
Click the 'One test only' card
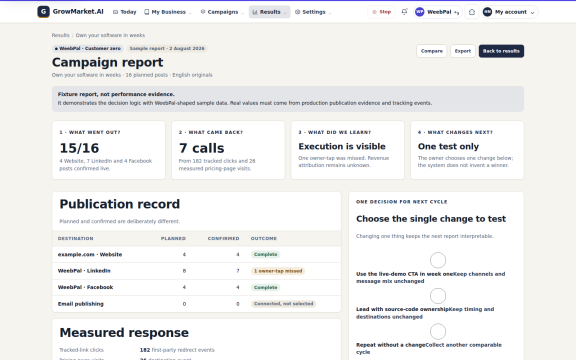[467, 150]
